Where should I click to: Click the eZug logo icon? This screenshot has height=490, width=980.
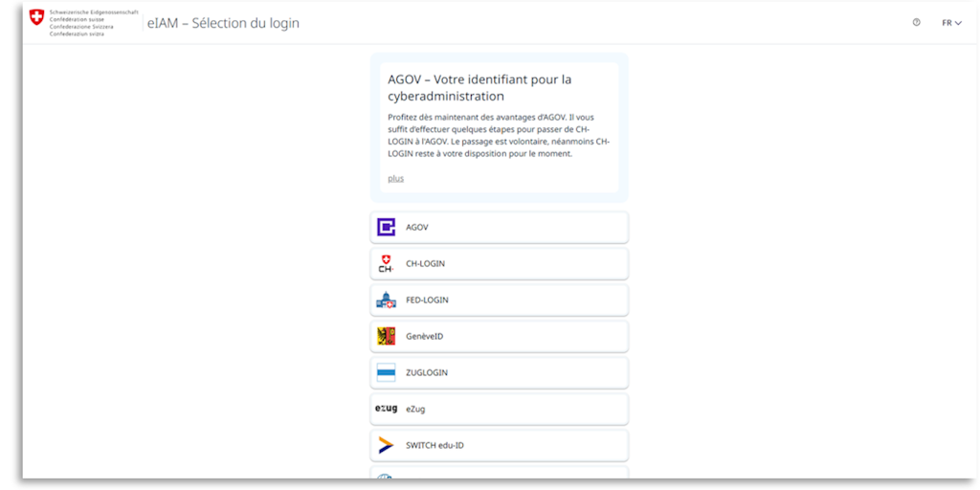pos(387,409)
